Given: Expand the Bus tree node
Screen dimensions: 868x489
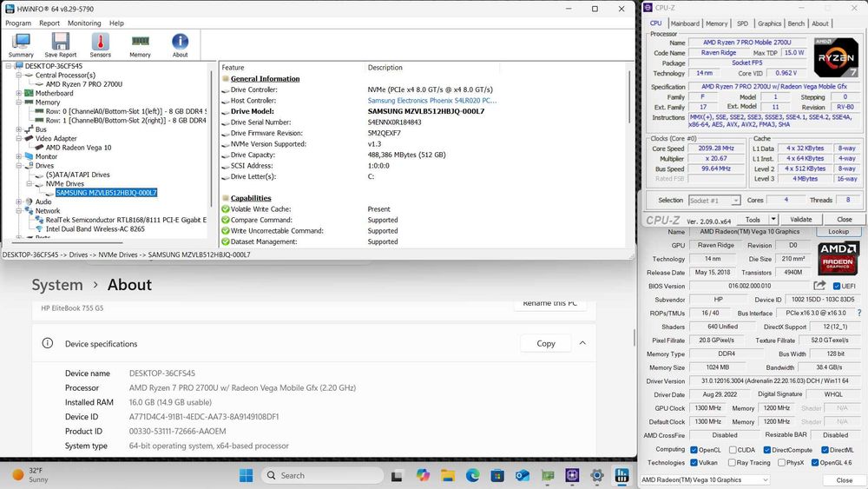Looking at the screenshot, I should (x=19, y=129).
